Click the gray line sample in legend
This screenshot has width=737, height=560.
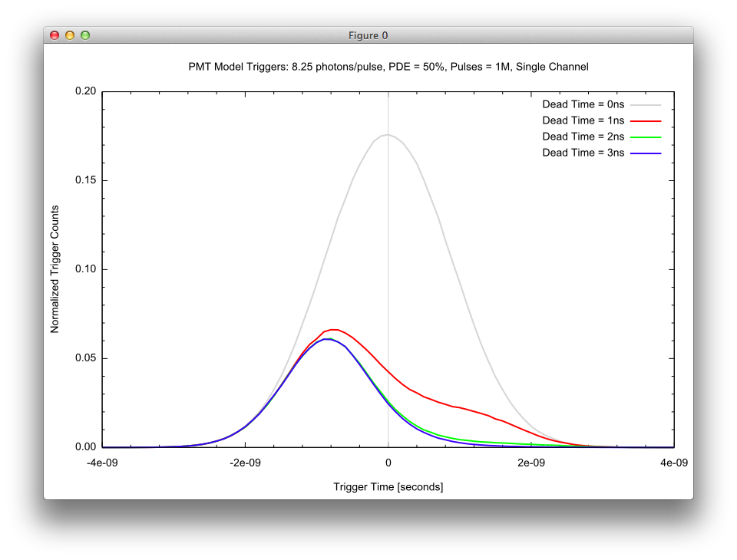coord(646,104)
